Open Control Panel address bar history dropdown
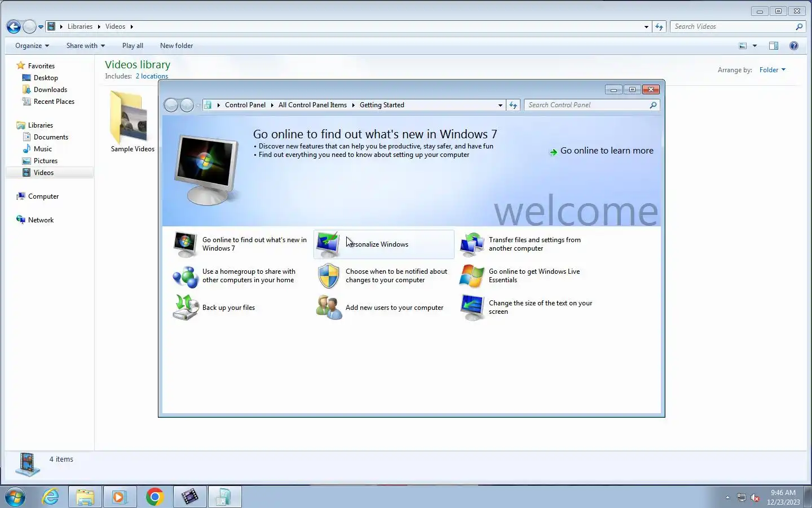The height and width of the screenshot is (508, 812). click(500, 105)
